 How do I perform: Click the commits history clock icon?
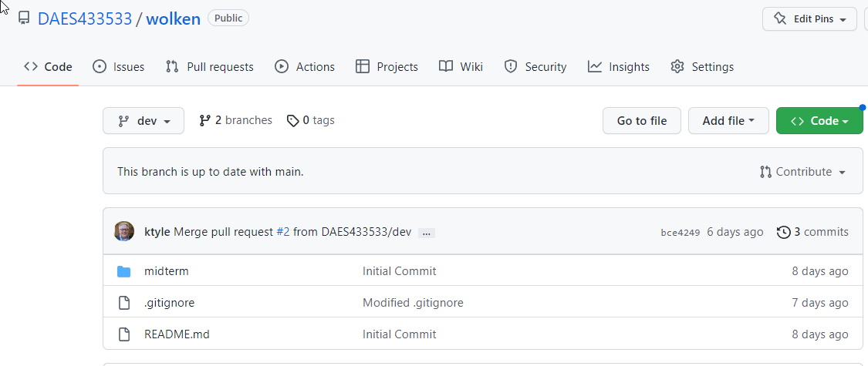coord(784,232)
